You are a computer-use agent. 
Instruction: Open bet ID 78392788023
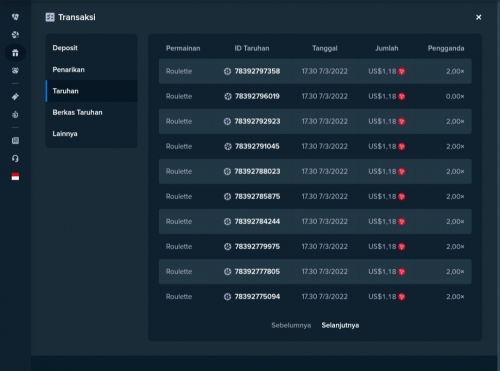tap(257, 171)
